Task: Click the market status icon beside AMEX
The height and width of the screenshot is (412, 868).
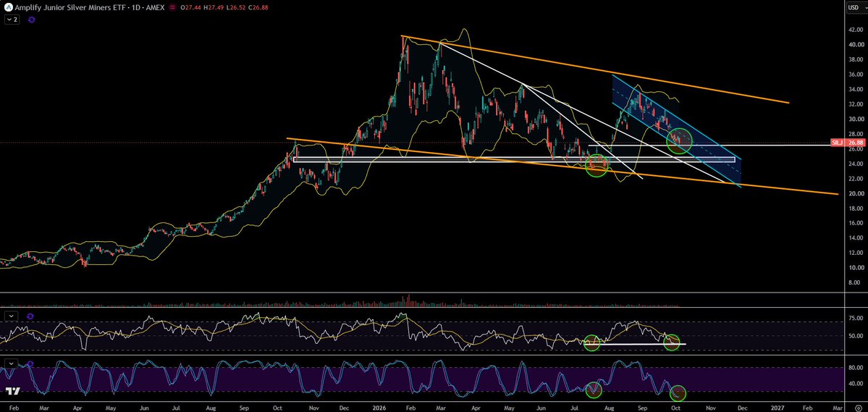Action: click(x=172, y=8)
